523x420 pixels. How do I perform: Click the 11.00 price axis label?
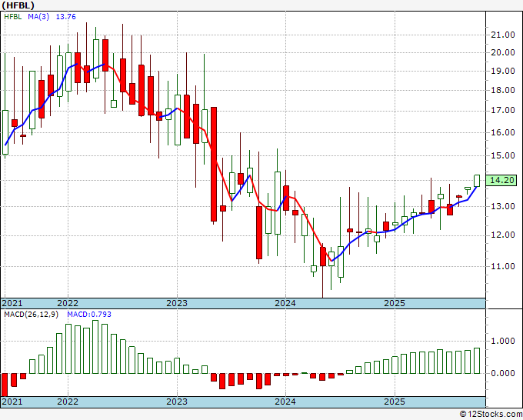click(503, 266)
